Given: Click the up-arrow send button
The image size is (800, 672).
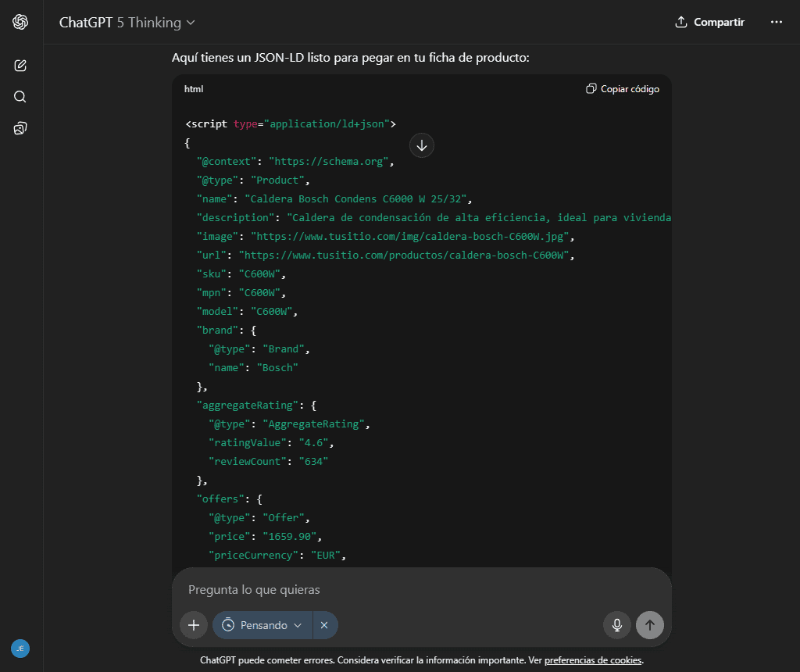Looking at the screenshot, I should pyautogui.click(x=649, y=625).
